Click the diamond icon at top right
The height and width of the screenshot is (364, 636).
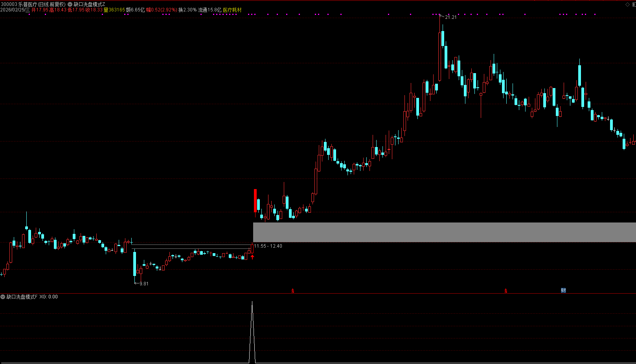click(x=627, y=4)
